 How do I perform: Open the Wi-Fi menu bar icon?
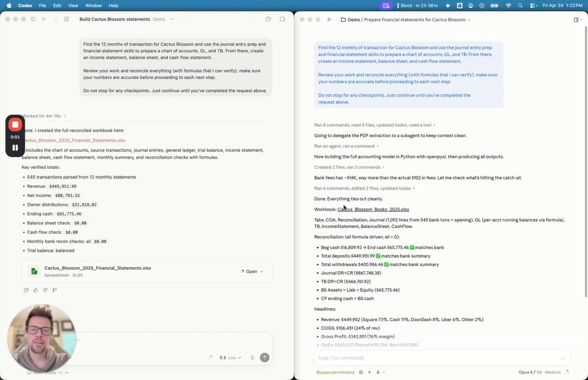point(508,6)
